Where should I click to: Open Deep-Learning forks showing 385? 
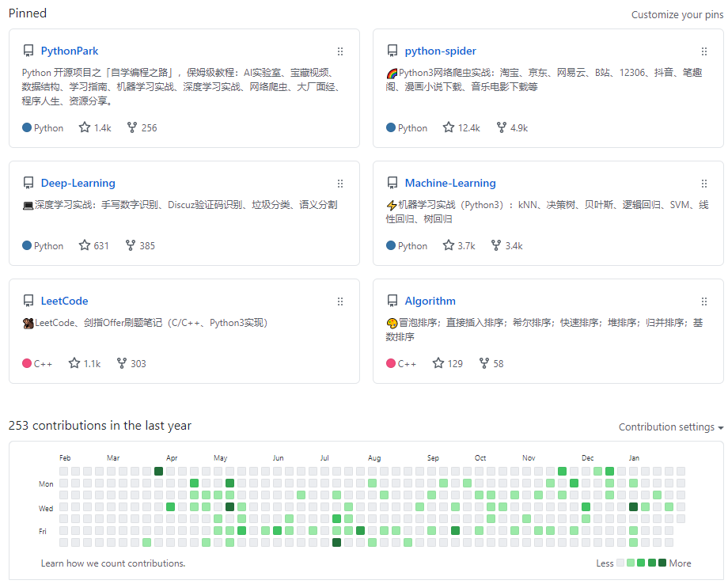(140, 245)
